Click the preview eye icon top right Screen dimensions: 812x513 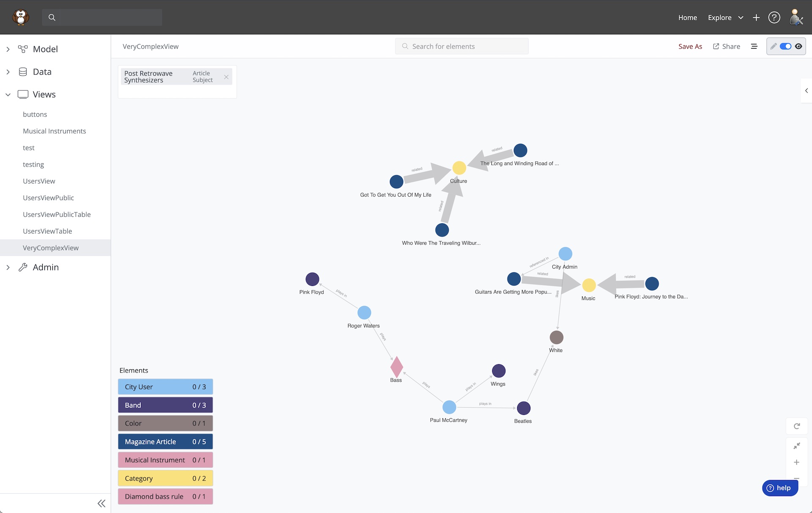pyautogui.click(x=798, y=46)
